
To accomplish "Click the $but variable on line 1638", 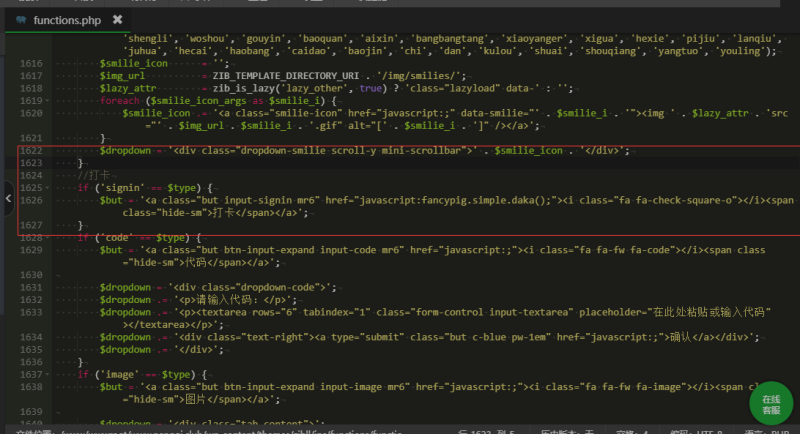I will click(112, 385).
